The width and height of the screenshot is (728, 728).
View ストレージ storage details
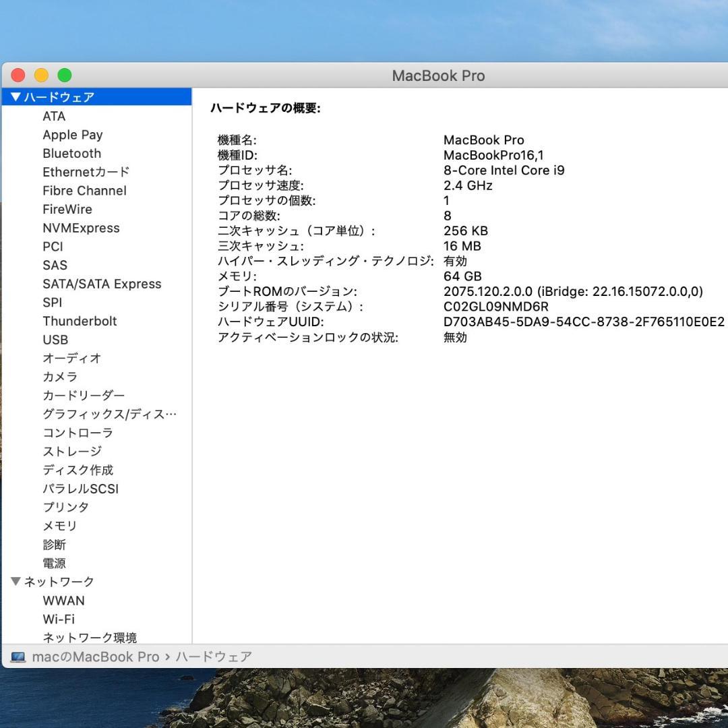[x=71, y=451]
